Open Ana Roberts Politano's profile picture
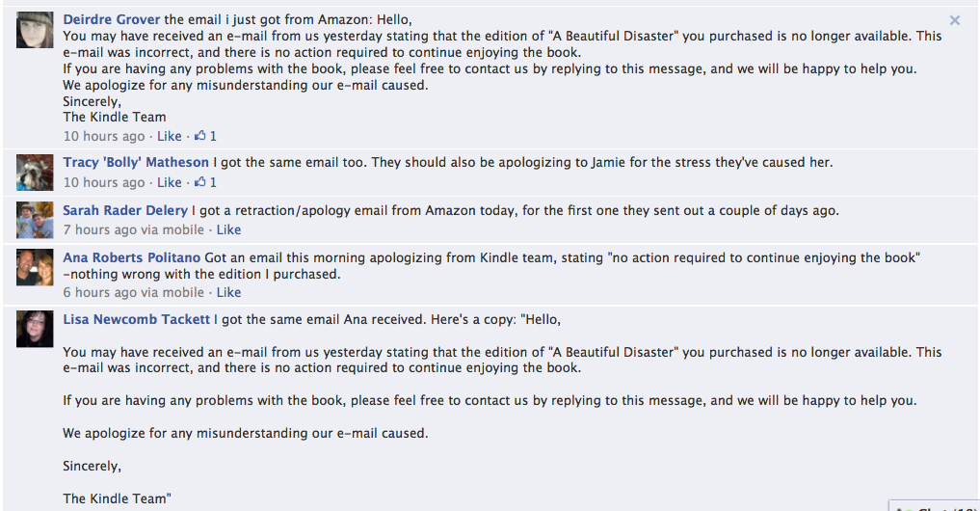The image size is (980, 511). 35,267
